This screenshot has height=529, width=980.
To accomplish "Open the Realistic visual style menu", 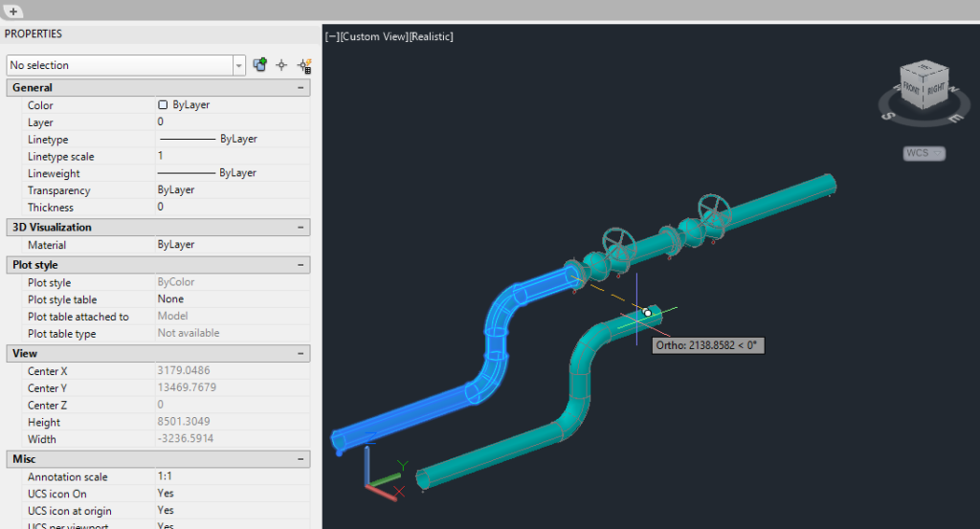I will 431,37.
